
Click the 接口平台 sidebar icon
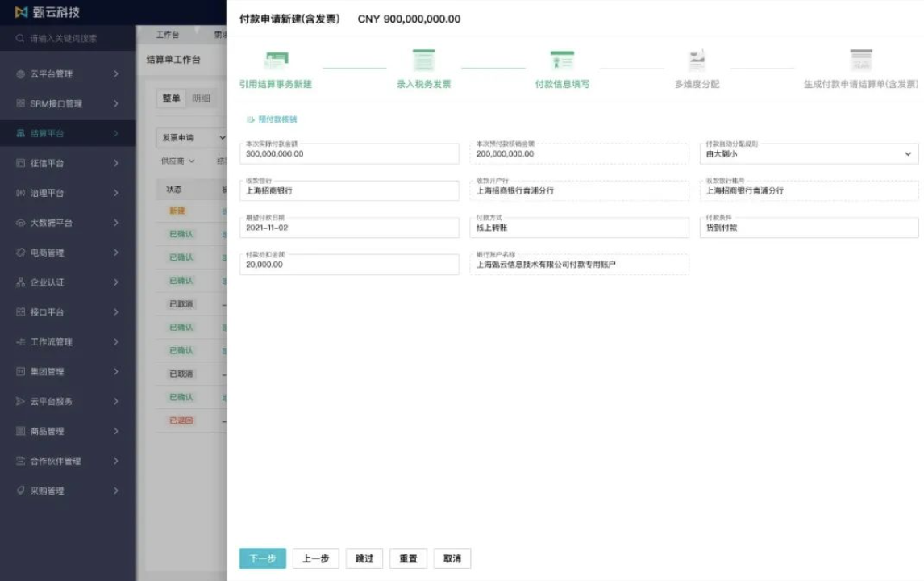[21, 312]
